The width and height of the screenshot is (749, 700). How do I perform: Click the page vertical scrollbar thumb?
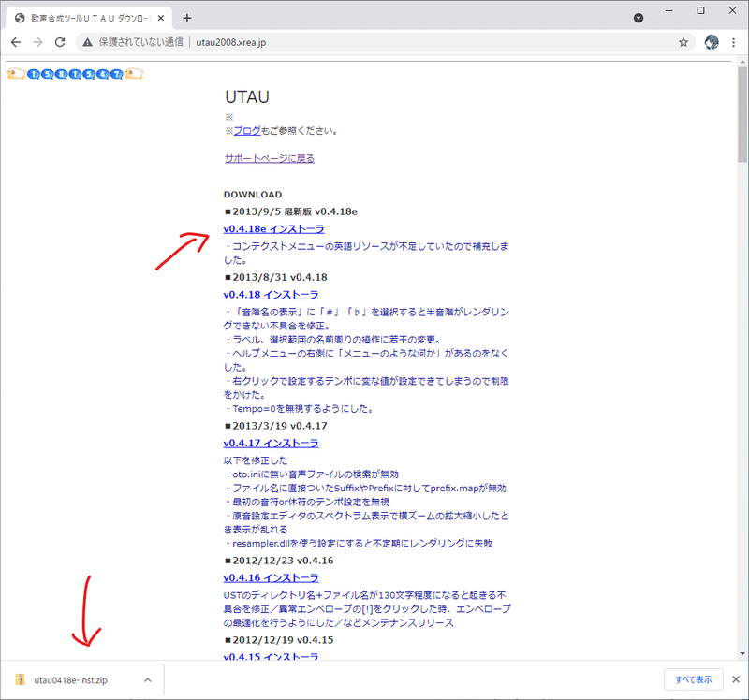[742, 114]
